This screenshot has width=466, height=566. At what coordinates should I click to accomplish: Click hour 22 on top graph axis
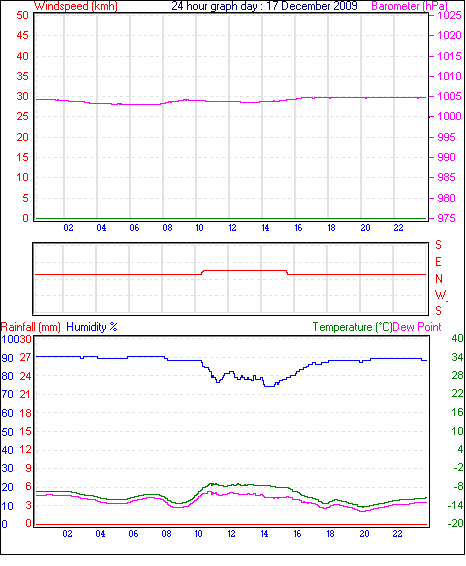[x=398, y=228]
